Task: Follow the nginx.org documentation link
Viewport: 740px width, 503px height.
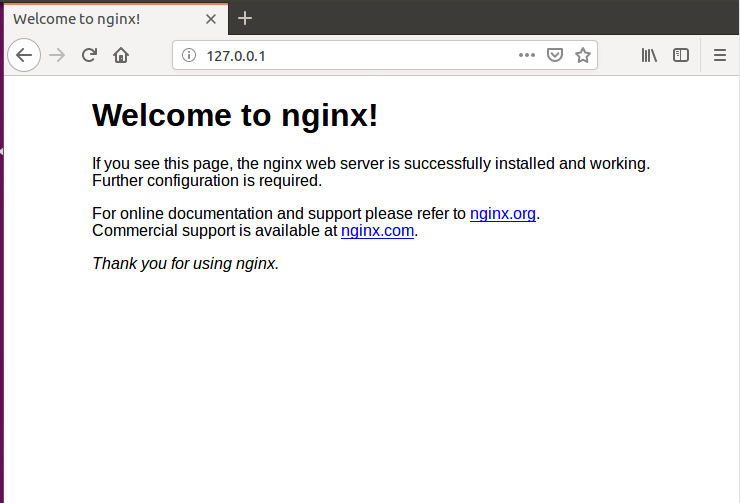Action: (x=503, y=214)
